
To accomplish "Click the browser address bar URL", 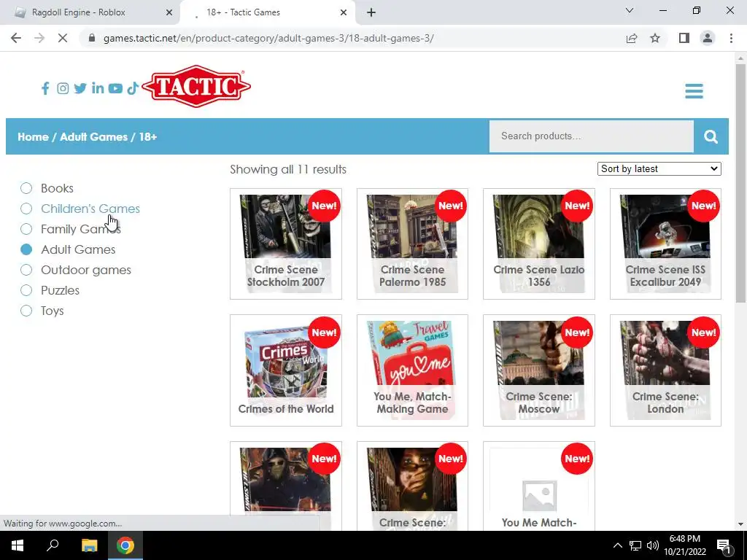I will click(268, 38).
